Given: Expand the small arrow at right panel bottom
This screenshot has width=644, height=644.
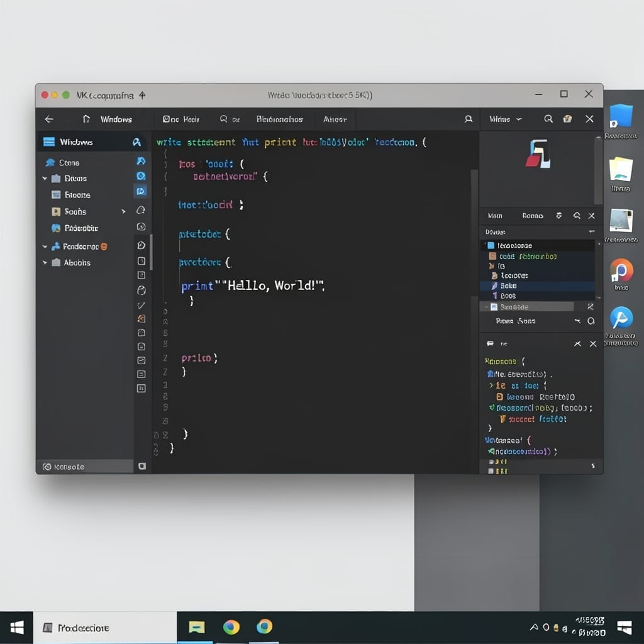Looking at the screenshot, I should (x=593, y=466).
